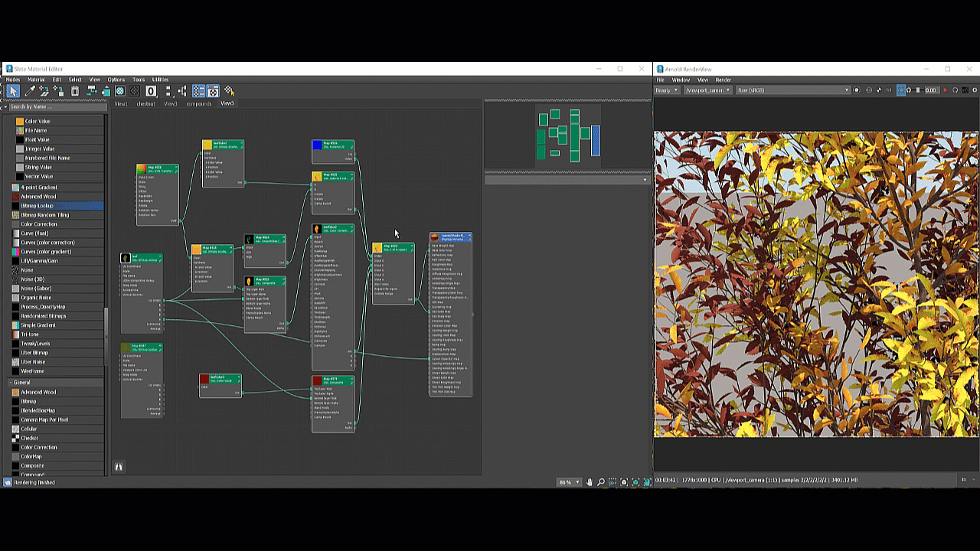Click the red start render play button
The width and height of the screenshot is (980, 551).
[945, 90]
